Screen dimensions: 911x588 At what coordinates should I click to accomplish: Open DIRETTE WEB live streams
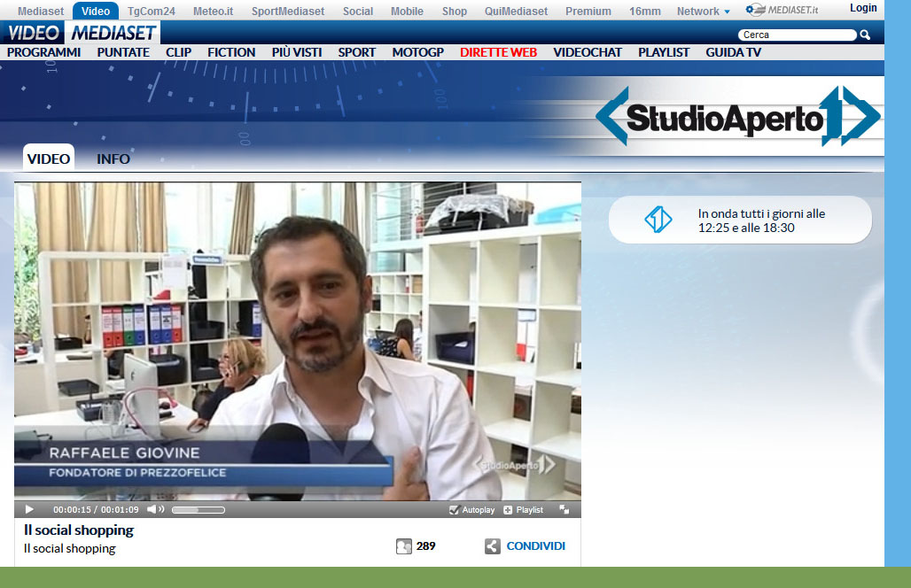[x=499, y=52]
